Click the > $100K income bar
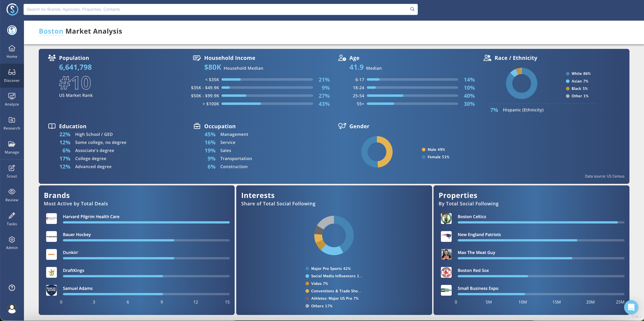Image resolution: width=644 pixels, height=321 pixels. [267, 104]
